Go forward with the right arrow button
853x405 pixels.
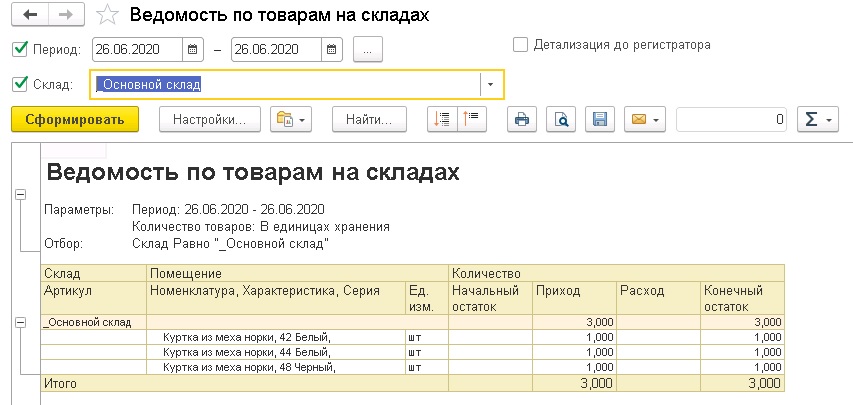pyautogui.click(x=66, y=15)
